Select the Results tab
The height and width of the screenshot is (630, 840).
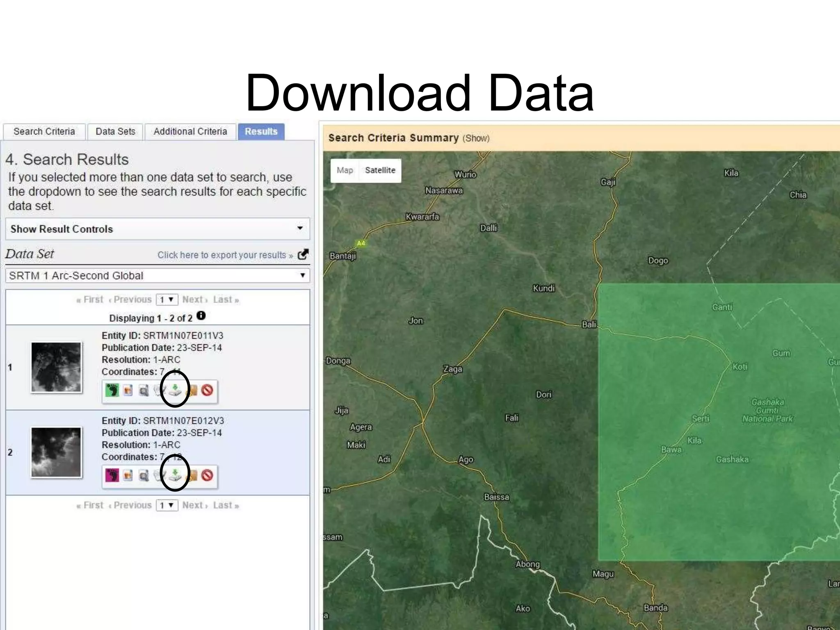pyautogui.click(x=261, y=132)
